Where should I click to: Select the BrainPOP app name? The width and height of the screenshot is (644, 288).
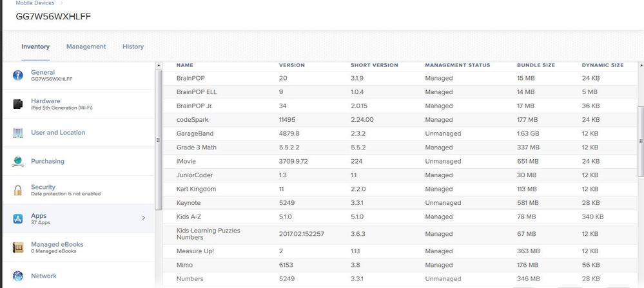(x=190, y=78)
